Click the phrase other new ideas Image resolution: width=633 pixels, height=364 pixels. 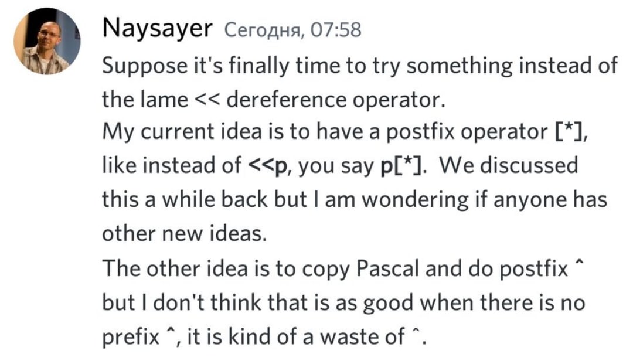tap(184, 234)
